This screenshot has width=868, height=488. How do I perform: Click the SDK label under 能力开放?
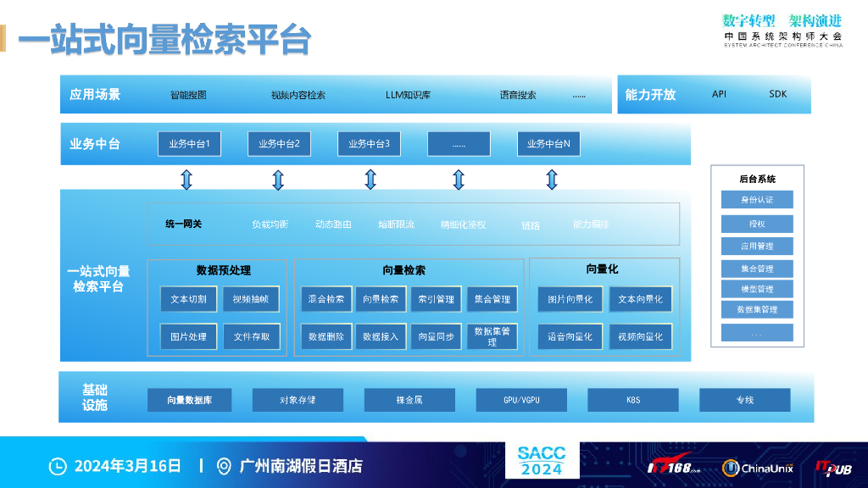pos(778,94)
